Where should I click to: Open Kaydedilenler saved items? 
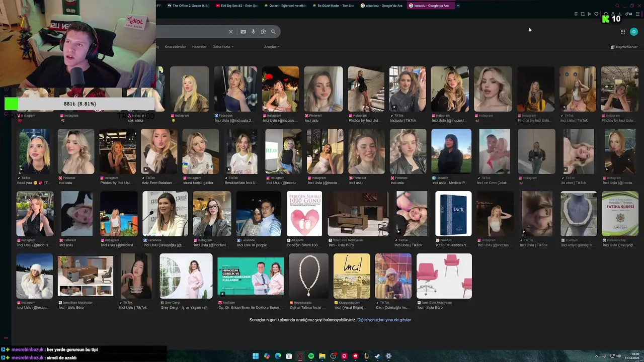624,47
